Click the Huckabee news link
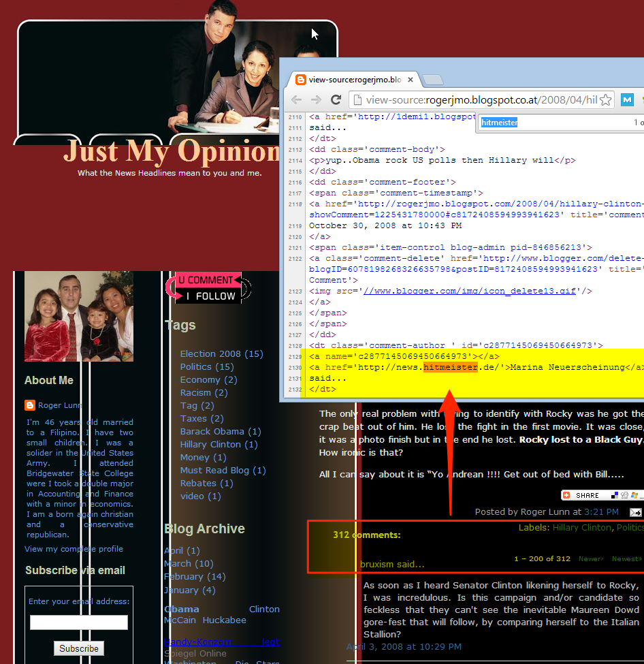The height and width of the screenshot is (664, 644). [x=225, y=620]
